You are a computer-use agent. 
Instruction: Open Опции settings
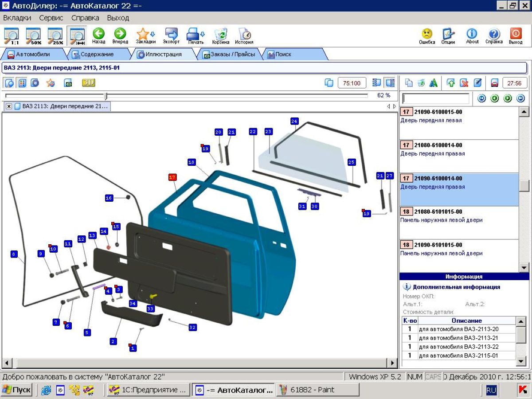tap(448, 36)
